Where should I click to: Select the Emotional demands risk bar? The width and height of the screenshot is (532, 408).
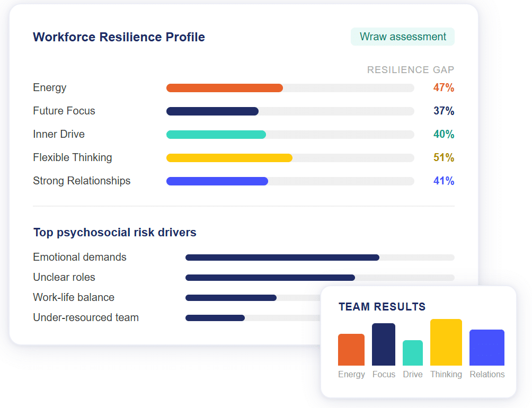[282, 258]
